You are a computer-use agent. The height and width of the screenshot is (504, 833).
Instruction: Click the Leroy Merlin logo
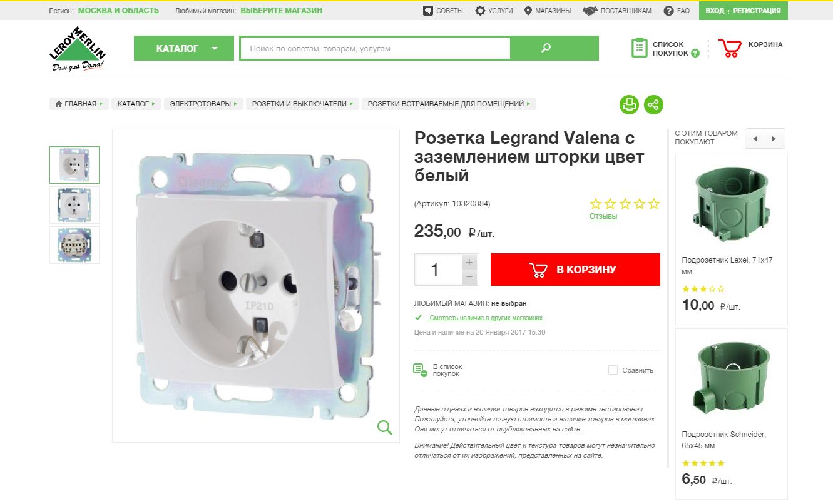(78, 49)
